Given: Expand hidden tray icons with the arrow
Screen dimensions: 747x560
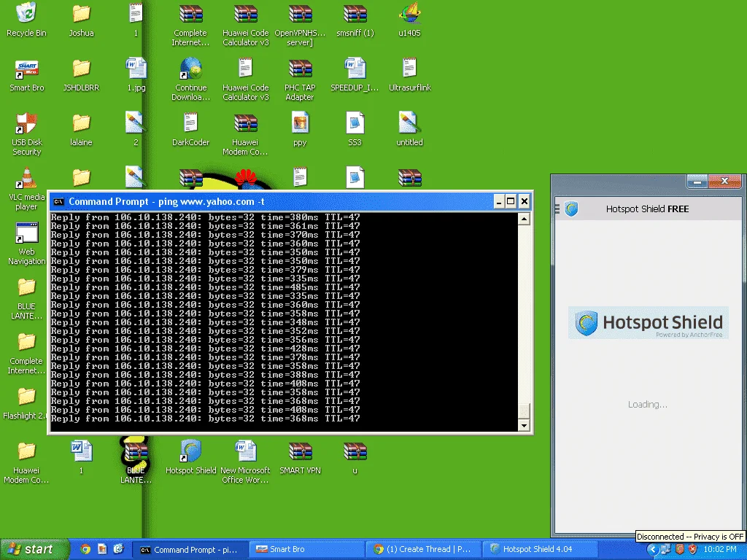Looking at the screenshot, I should click(653, 549).
